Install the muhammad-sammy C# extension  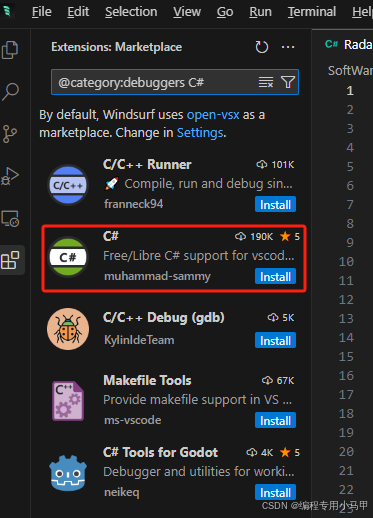tap(275, 277)
